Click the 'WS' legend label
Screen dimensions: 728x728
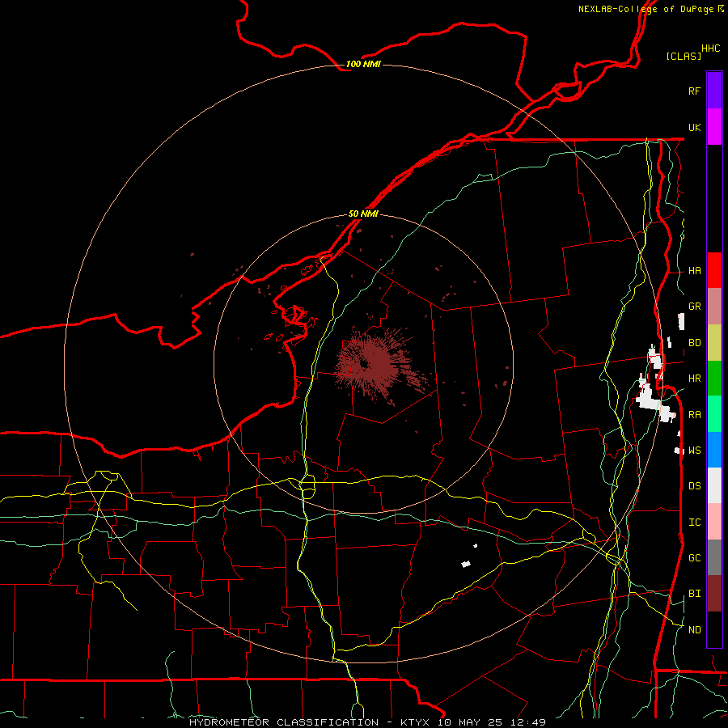(x=694, y=450)
